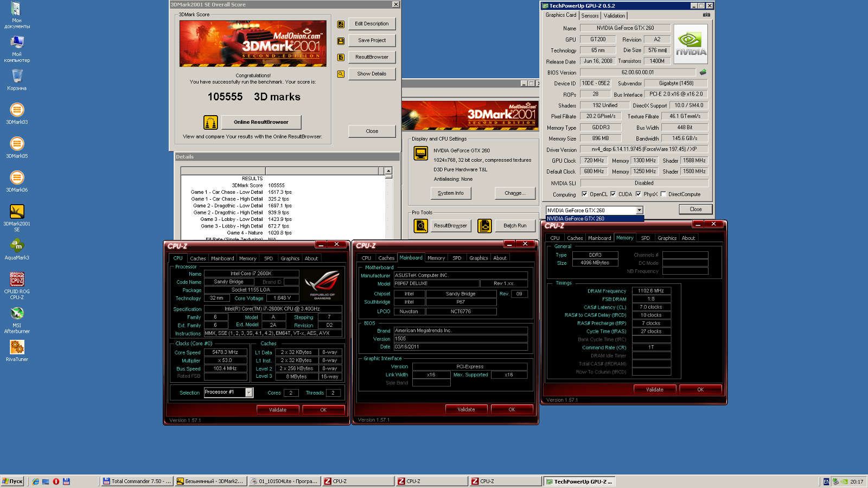The image size is (868, 488).
Task: Click scroll up arrow in Details results list
Action: coord(388,171)
